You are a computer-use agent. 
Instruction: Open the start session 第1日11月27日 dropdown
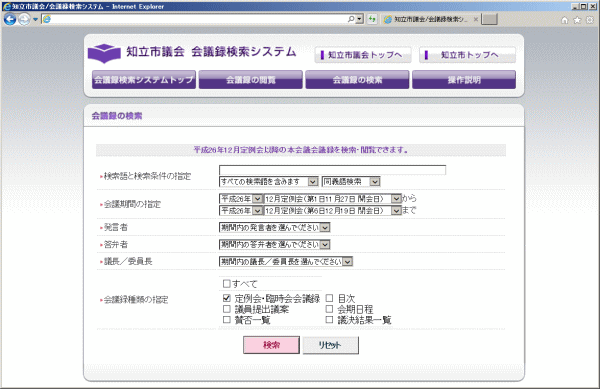[333, 199]
